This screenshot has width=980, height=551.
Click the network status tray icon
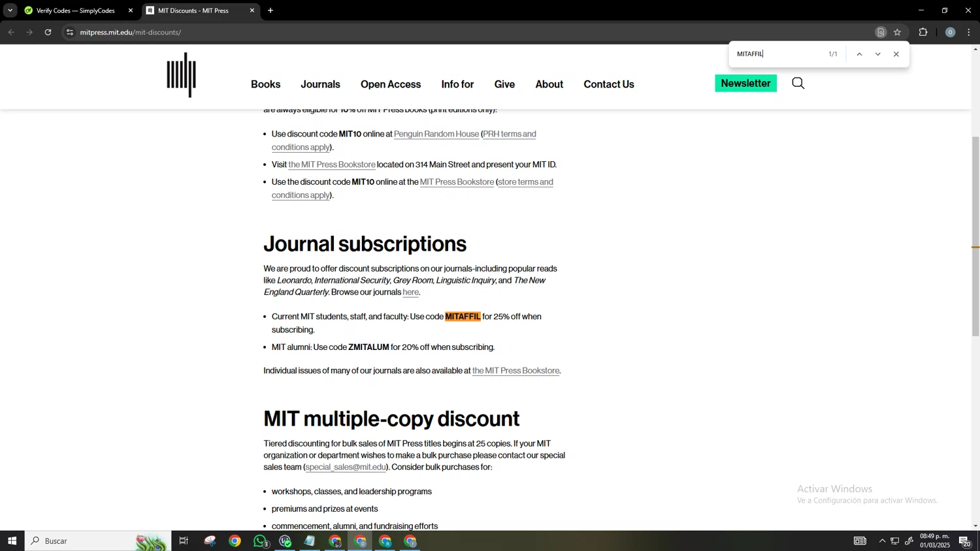tap(895, 541)
